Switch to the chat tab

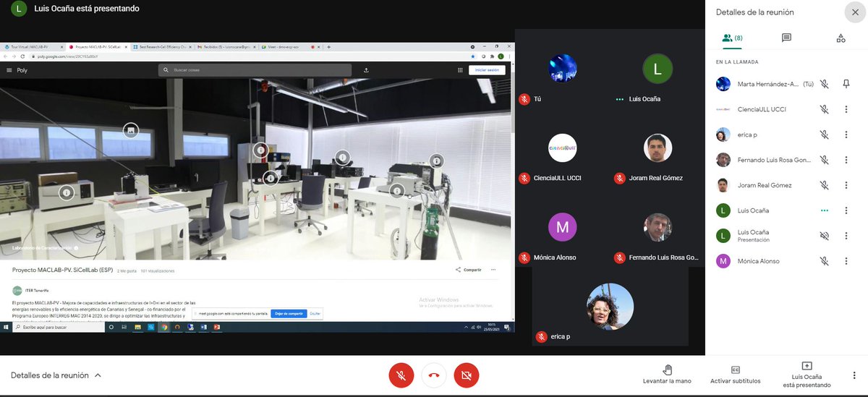tap(786, 38)
